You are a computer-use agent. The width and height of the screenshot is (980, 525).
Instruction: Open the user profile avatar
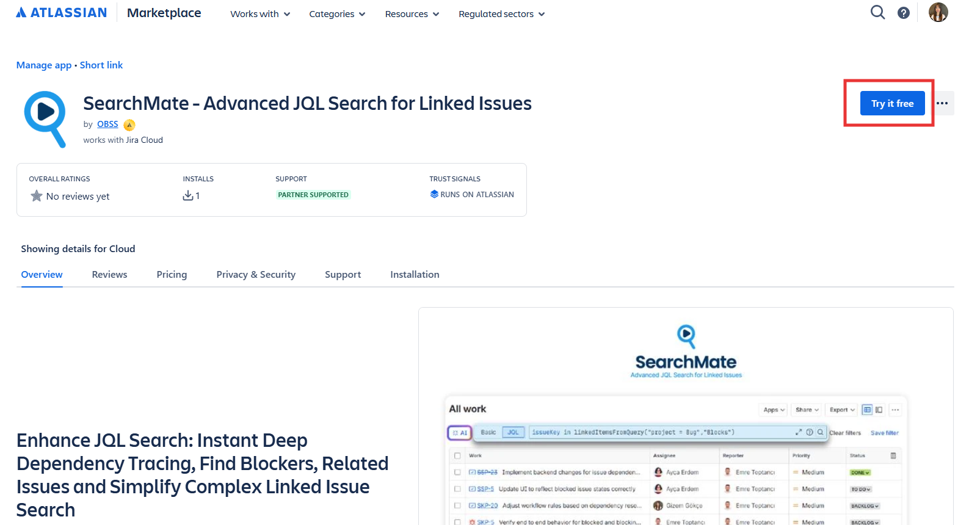(x=938, y=12)
